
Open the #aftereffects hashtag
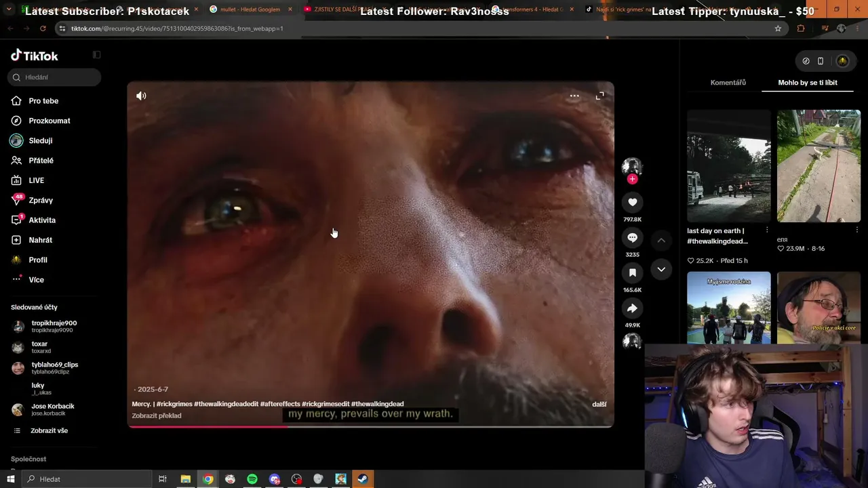(x=280, y=404)
